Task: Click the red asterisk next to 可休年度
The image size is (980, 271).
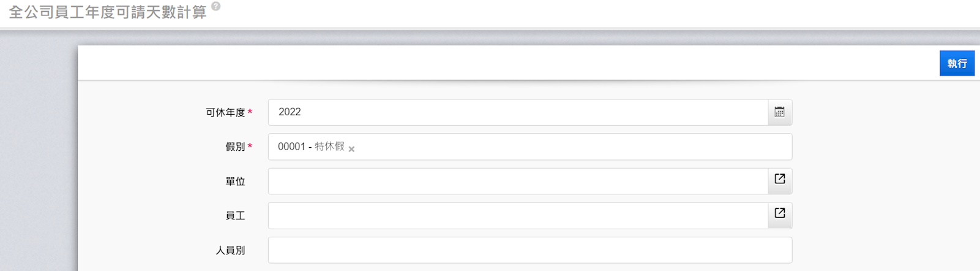Action: (x=250, y=112)
